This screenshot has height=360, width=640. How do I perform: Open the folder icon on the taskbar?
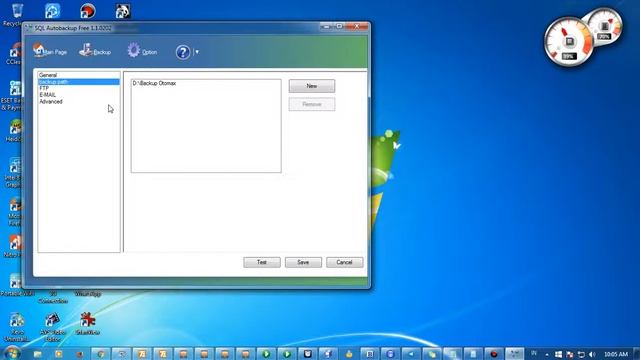click(x=38, y=354)
